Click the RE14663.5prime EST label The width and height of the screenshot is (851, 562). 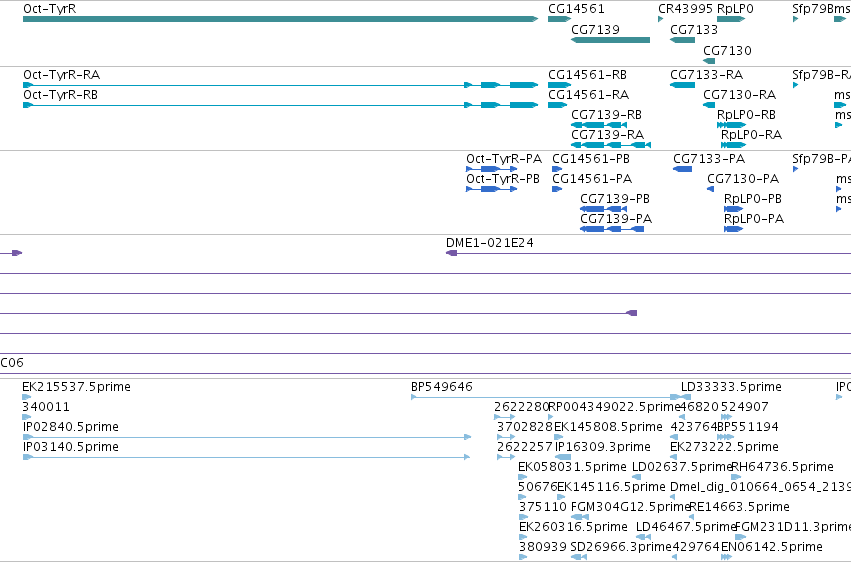point(739,507)
